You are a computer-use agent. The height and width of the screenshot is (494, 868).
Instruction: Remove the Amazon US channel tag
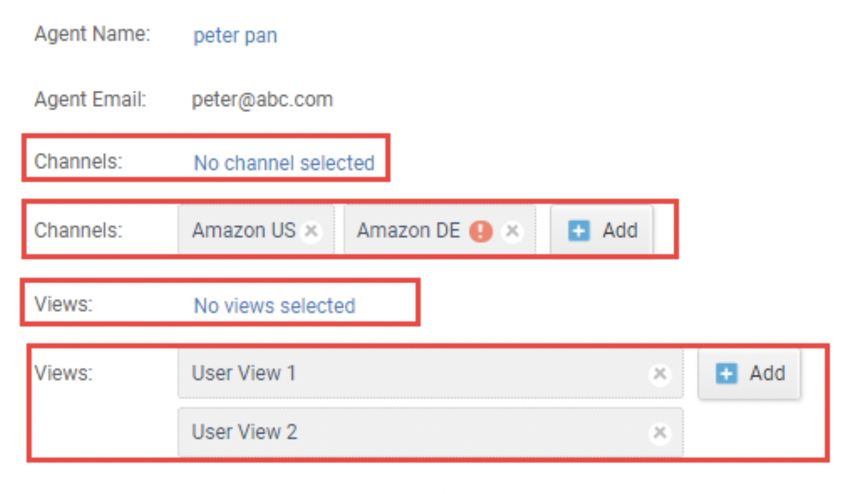click(x=311, y=231)
